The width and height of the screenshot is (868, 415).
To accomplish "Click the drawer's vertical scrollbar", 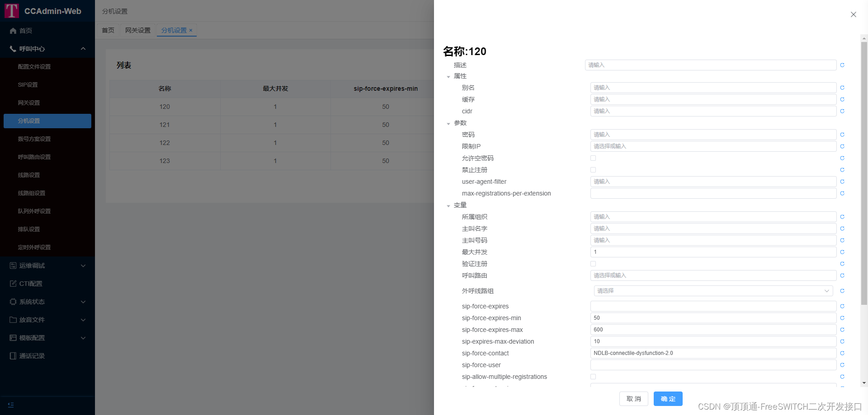I will click(864, 173).
